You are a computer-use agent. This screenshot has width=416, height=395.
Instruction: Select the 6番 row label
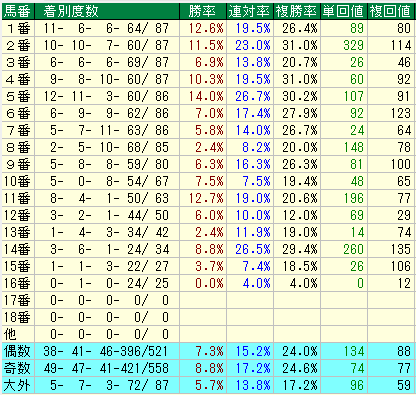pyautogui.click(x=17, y=113)
